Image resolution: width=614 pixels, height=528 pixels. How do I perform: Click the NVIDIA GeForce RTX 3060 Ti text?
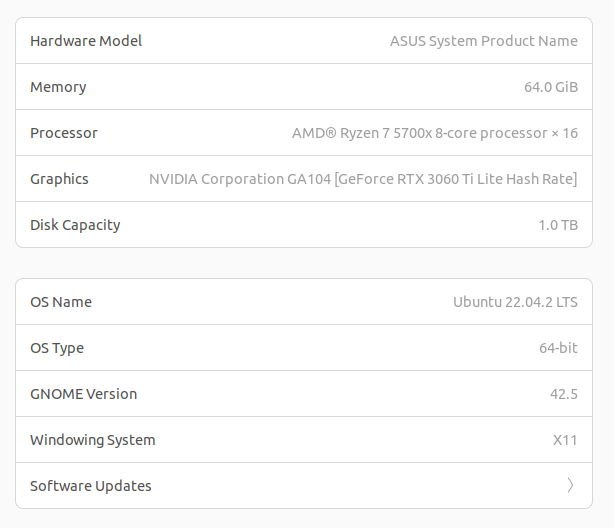(x=363, y=179)
